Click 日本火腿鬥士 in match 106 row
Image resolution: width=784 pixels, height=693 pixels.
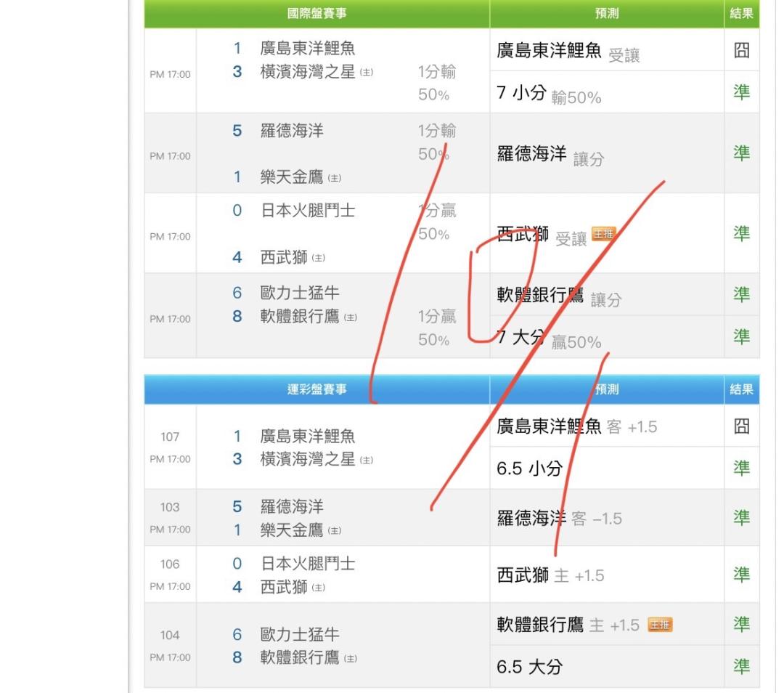pos(308,564)
